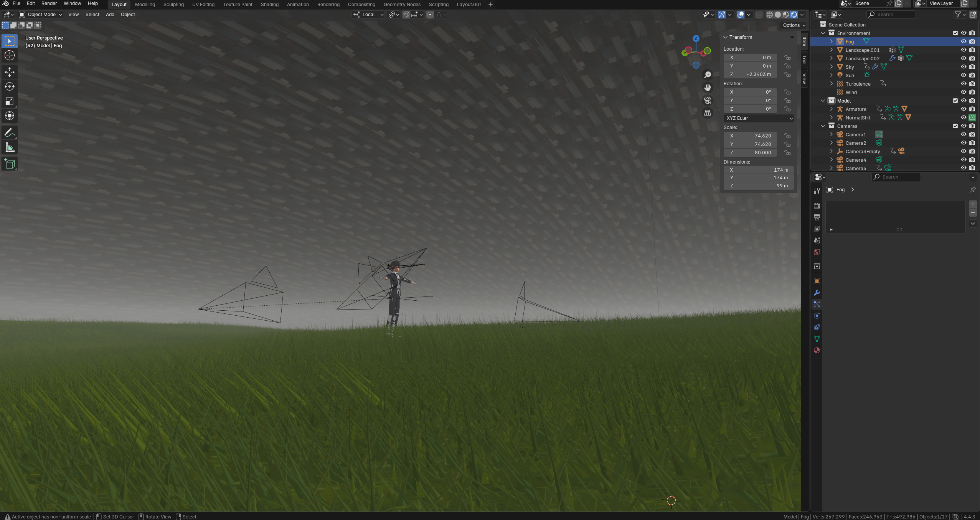This screenshot has width=980, height=520.
Task: Open the Object Mode dropdown
Action: (x=41, y=15)
